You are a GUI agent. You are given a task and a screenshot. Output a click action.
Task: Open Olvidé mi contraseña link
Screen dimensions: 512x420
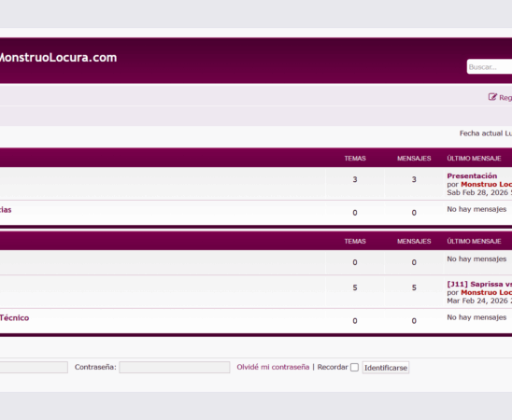point(273,367)
